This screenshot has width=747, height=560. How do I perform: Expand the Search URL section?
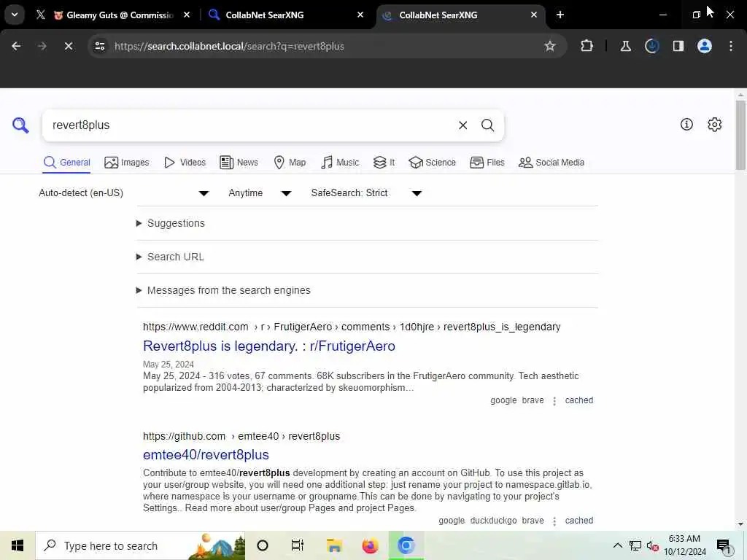point(170,257)
